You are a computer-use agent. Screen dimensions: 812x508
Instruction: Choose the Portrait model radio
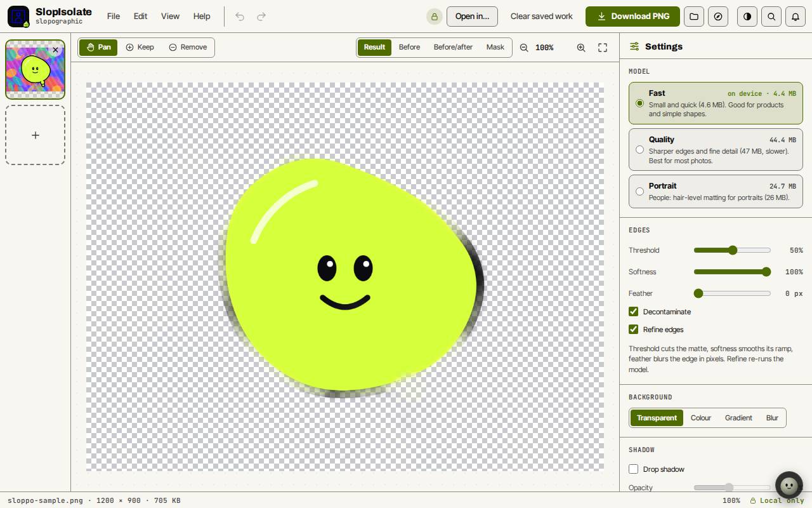click(x=639, y=191)
